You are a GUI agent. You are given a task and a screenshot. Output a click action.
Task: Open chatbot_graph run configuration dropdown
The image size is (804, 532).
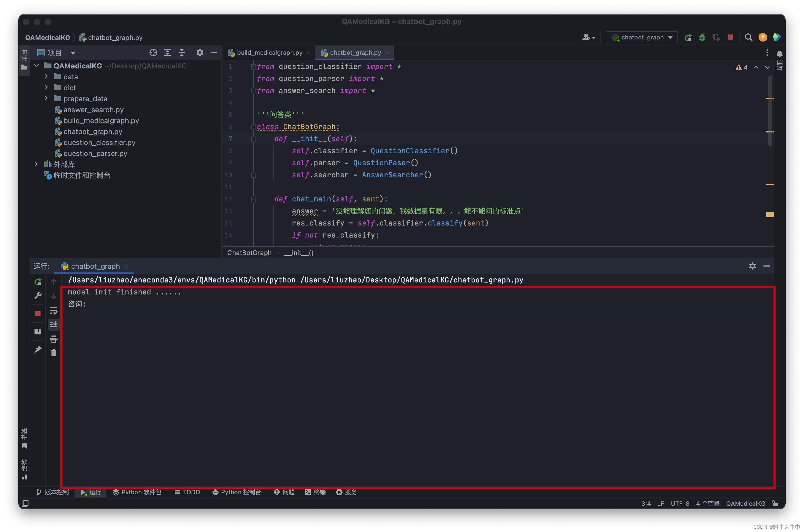(642, 37)
